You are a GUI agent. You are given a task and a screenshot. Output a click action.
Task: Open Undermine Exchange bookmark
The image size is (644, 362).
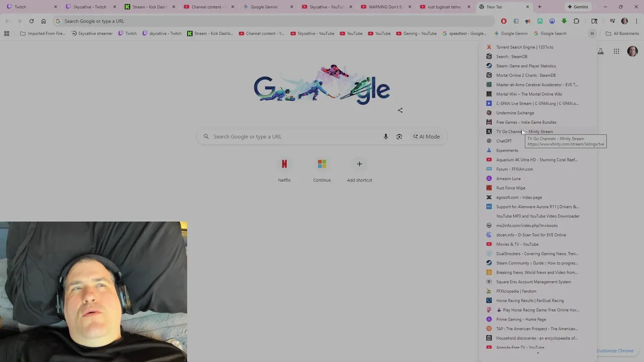point(538,113)
